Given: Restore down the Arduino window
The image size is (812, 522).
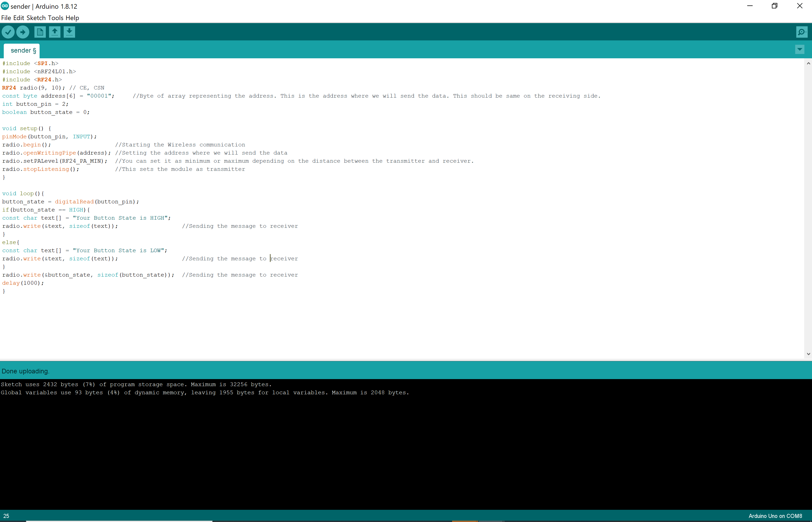Looking at the screenshot, I should click(x=774, y=6).
